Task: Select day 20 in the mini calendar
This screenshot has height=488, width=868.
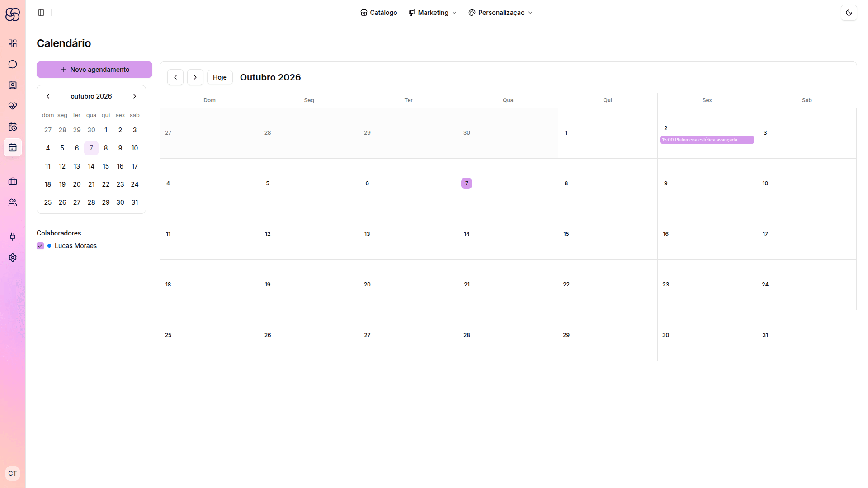Action: click(x=77, y=184)
